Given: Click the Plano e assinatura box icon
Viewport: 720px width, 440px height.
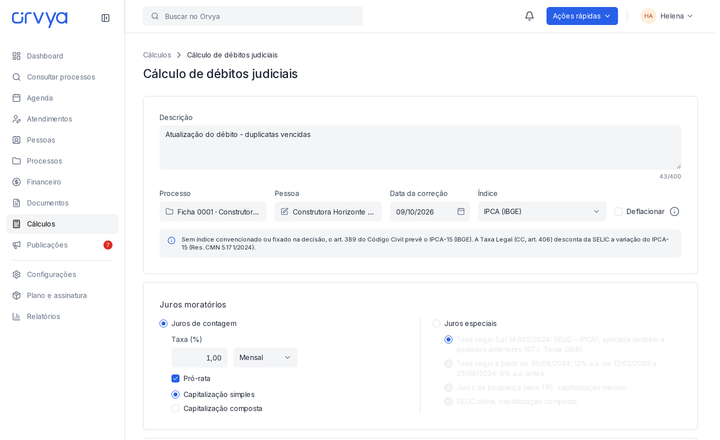Looking at the screenshot, I should click(x=17, y=295).
